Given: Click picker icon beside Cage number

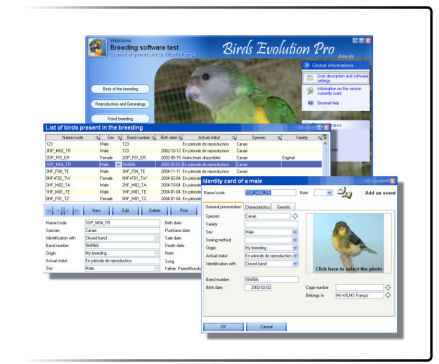Looking at the screenshot, I should tap(388, 287).
